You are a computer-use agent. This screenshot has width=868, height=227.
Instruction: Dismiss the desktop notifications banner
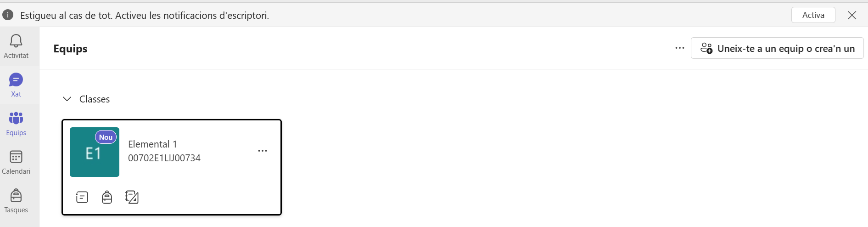[852, 15]
